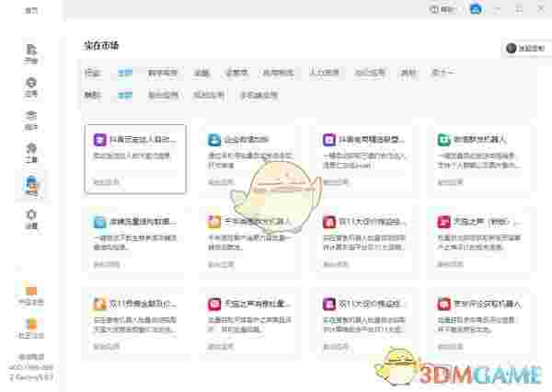Click pink icon of 天猫之声消费批量 card

214,304
